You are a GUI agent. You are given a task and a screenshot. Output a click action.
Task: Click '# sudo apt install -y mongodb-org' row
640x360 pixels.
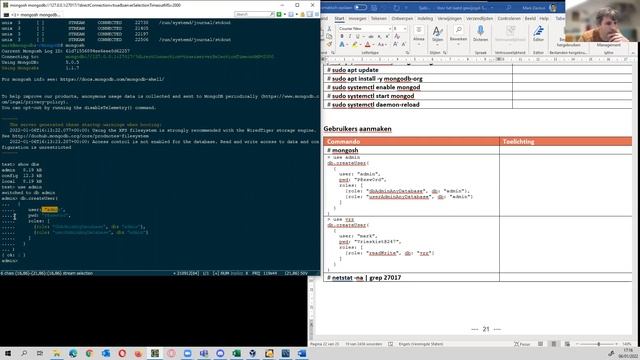tap(418, 78)
